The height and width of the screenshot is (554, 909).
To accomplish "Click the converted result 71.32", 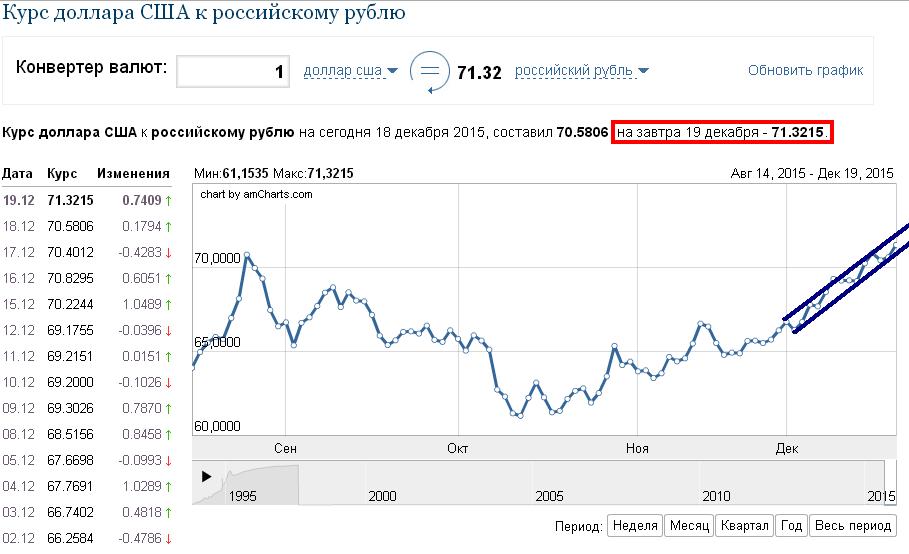I will (479, 72).
